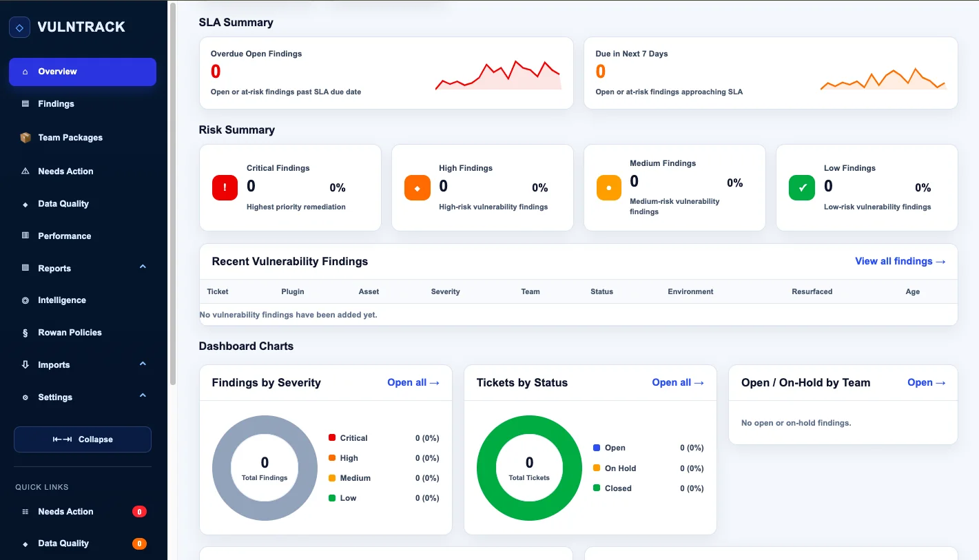The image size is (979, 560).
Task: Click the green Tickets by Status donut chart
Action: pos(529,468)
